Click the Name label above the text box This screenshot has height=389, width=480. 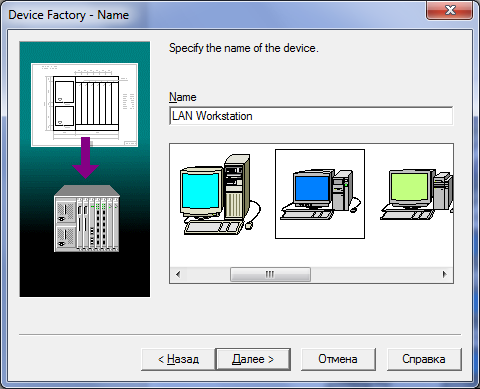pos(183,97)
